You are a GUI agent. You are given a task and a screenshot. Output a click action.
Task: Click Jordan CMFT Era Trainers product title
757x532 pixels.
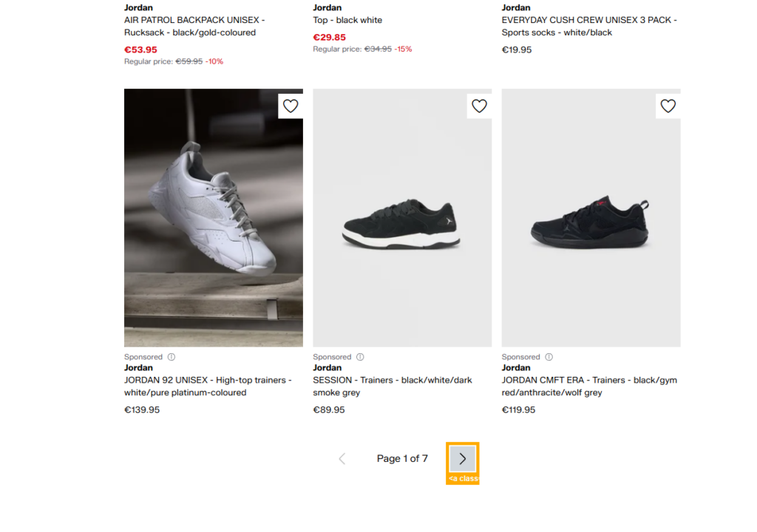click(x=588, y=386)
